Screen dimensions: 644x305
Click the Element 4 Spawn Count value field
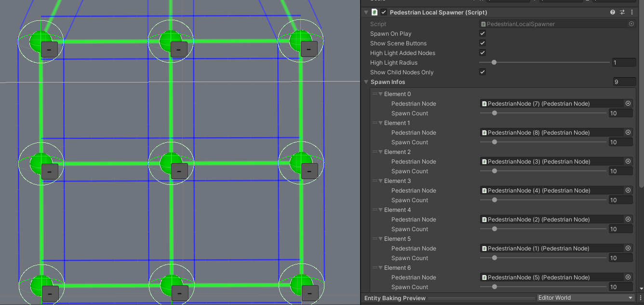[621, 229]
